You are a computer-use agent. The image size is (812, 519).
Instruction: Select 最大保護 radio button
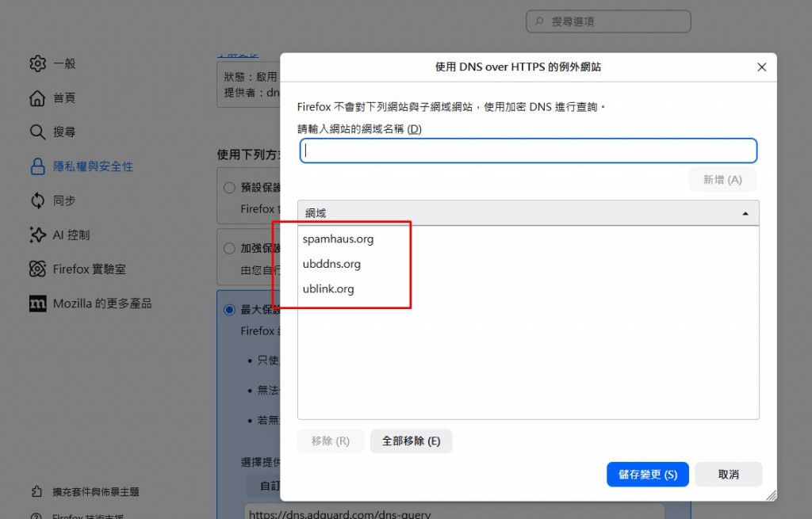point(229,310)
